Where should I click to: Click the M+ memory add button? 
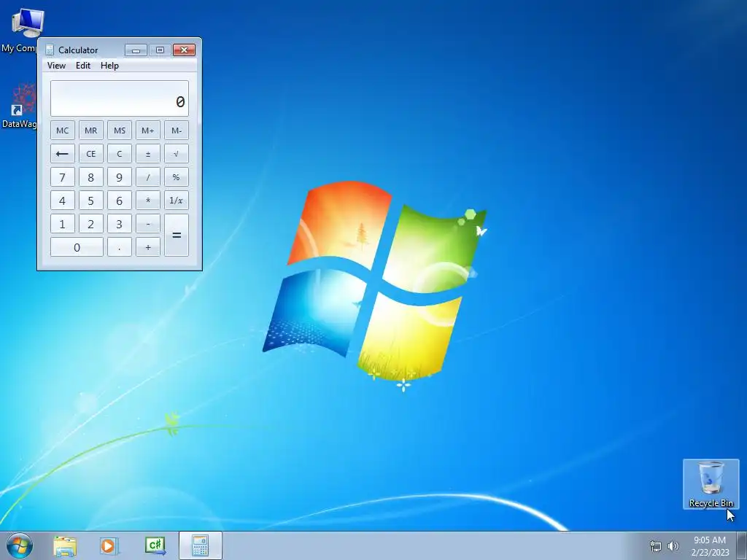pyautogui.click(x=147, y=131)
